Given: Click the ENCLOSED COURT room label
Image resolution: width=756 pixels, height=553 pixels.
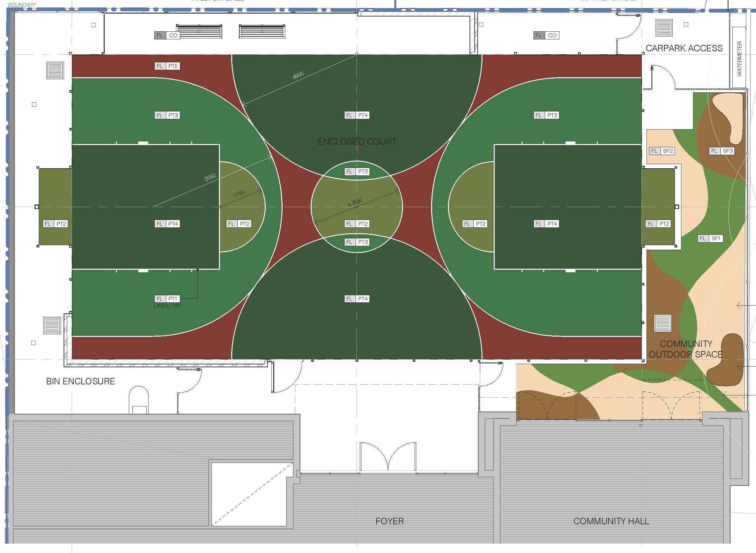Looking at the screenshot, I should pos(357,141).
